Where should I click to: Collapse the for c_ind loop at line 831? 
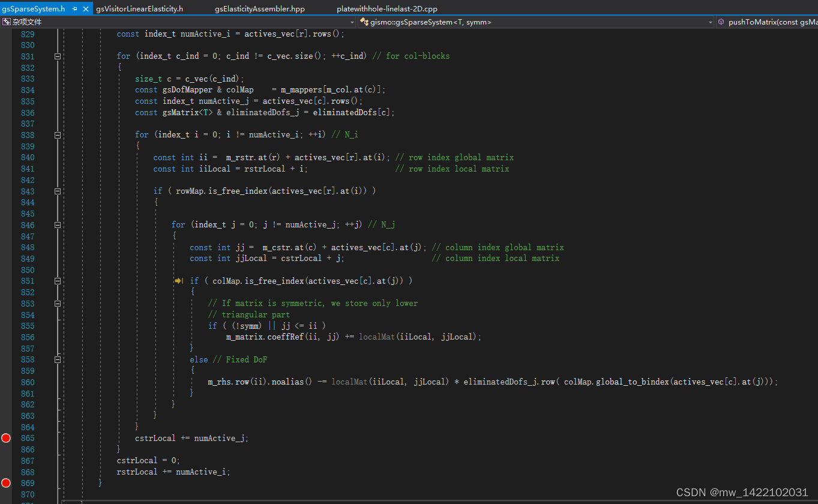tap(58, 56)
